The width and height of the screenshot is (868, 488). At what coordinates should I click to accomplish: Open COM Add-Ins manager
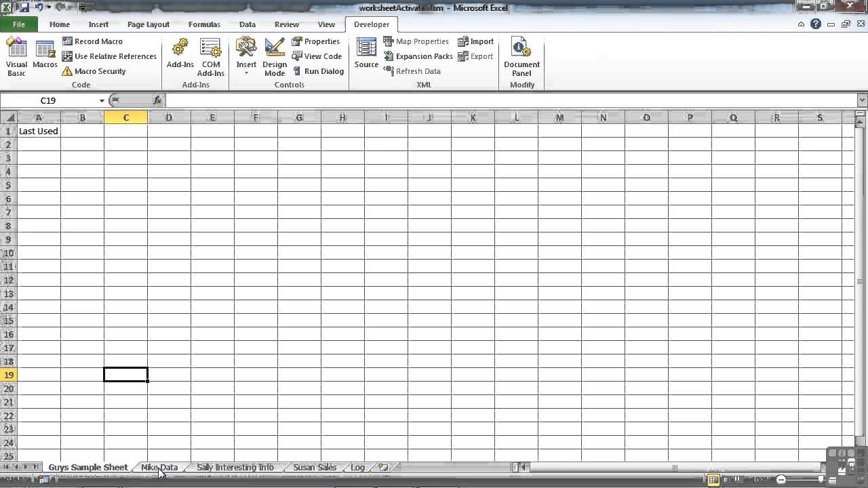(x=210, y=57)
